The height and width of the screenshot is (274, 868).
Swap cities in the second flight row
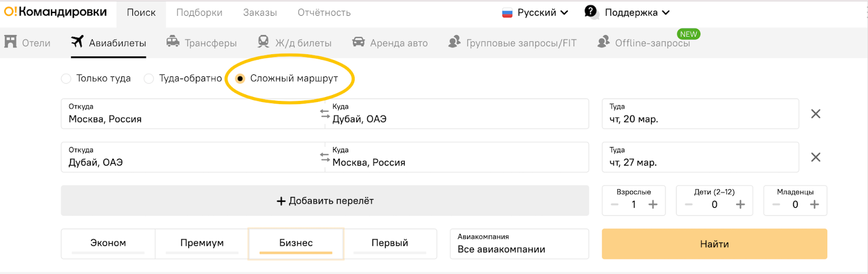click(x=324, y=157)
